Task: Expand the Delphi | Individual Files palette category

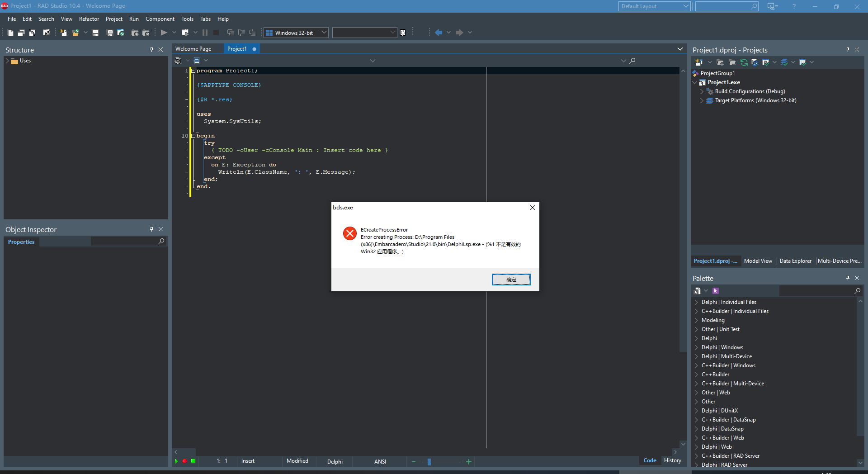Action: tap(696, 302)
